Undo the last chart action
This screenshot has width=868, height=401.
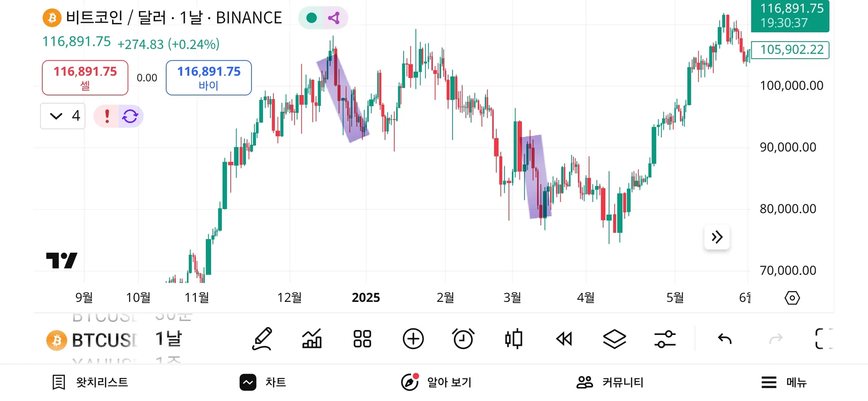tap(725, 339)
